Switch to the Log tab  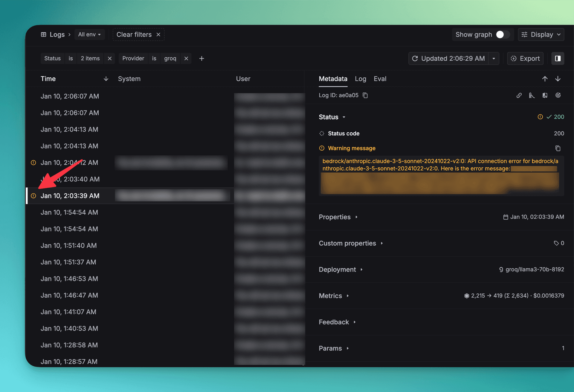(361, 79)
